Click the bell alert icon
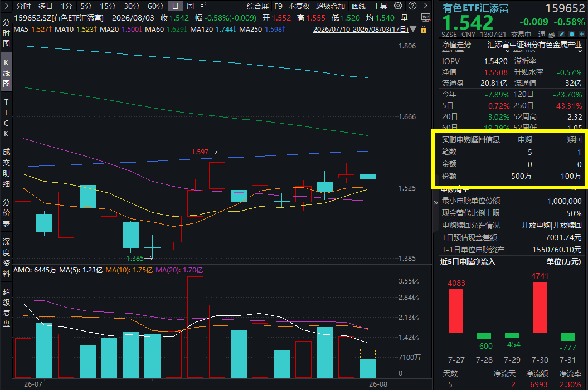 572,34
